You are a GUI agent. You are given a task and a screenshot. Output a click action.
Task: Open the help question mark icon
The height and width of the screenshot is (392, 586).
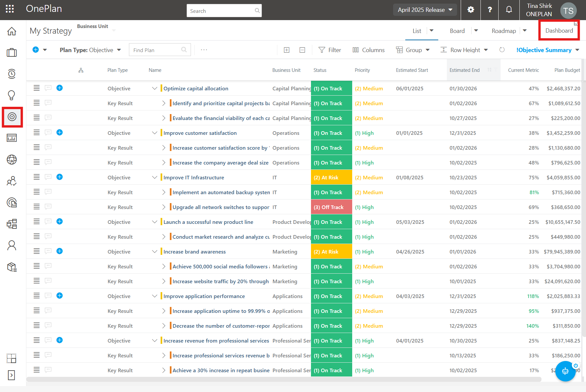click(x=490, y=10)
